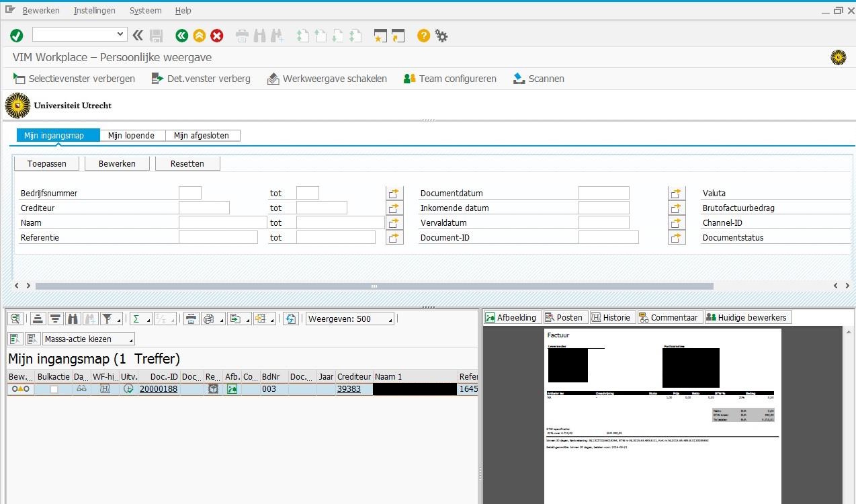Open multiple selection for Bedrijfsnummer row
Image resolution: width=856 pixels, height=504 pixels.
[x=395, y=194]
